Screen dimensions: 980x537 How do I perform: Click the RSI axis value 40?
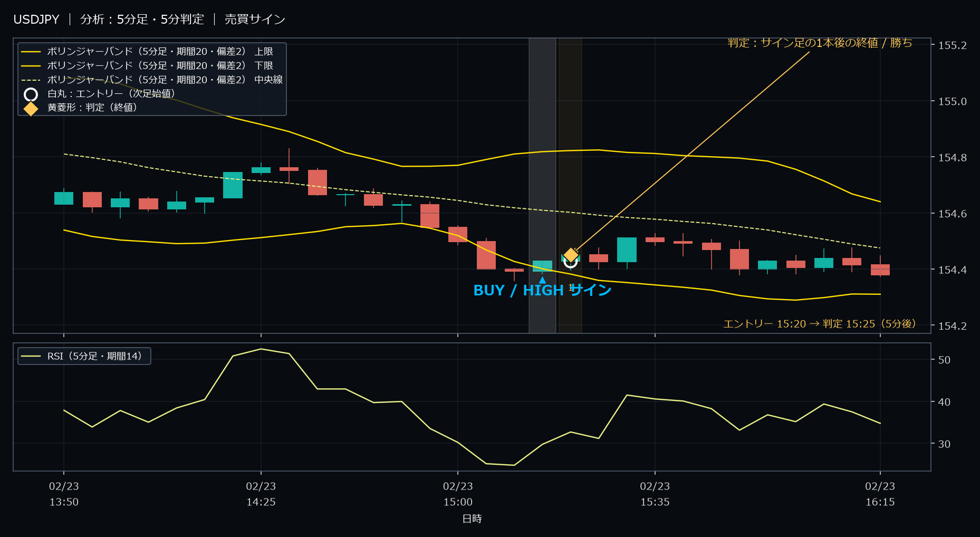(944, 402)
